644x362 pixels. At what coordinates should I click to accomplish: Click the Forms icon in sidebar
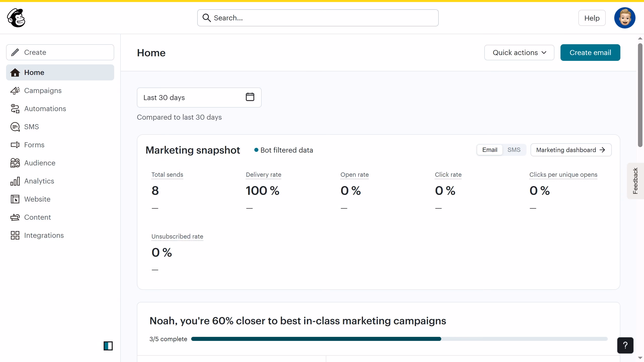click(x=15, y=145)
